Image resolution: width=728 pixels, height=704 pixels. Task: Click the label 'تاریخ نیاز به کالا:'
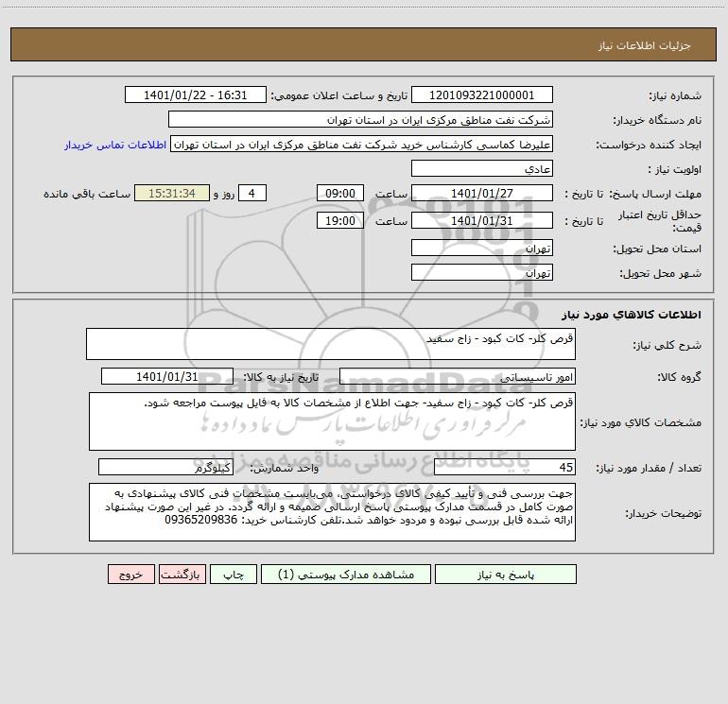point(282,377)
